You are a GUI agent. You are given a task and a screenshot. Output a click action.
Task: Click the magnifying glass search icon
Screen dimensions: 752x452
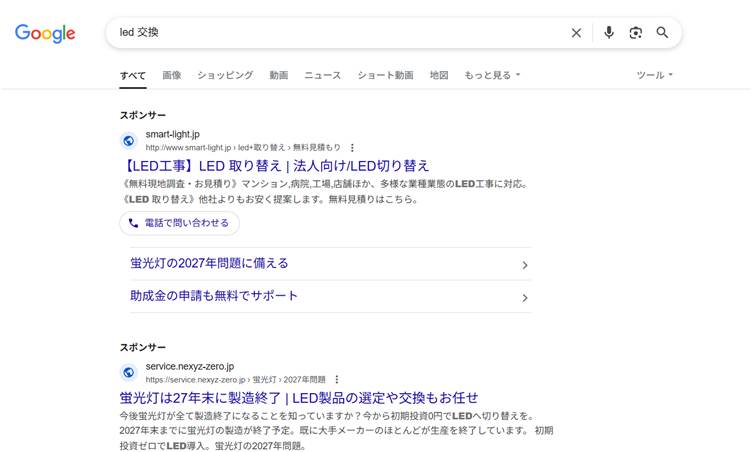pos(662,33)
